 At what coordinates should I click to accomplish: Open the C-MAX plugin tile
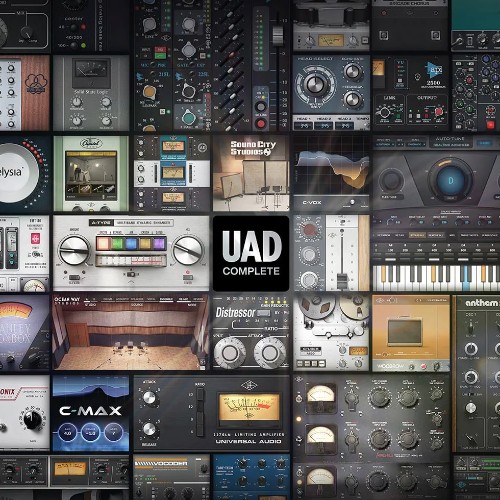[x=91, y=413]
